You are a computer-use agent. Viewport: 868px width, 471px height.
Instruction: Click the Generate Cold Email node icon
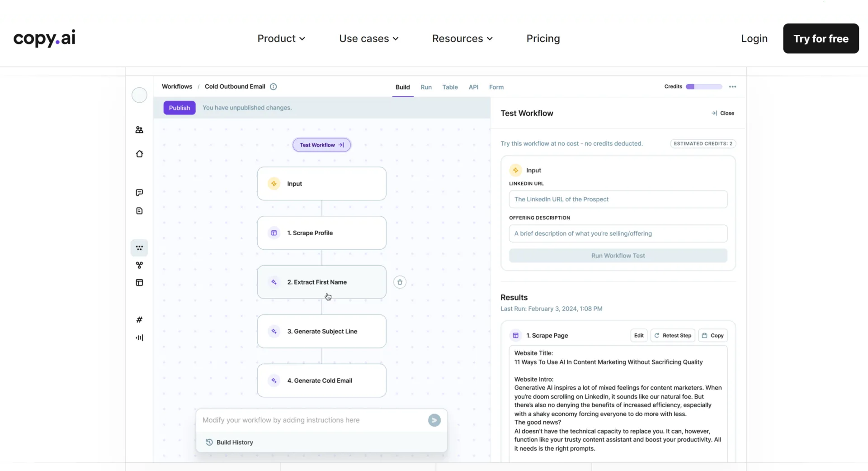[x=274, y=381]
